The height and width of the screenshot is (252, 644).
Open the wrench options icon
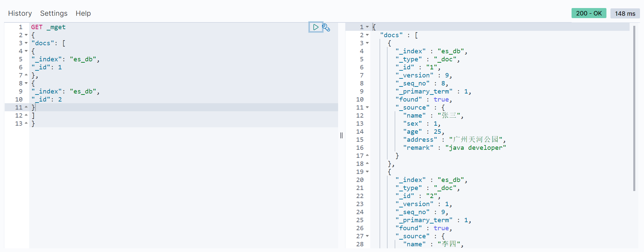(326, 27)
